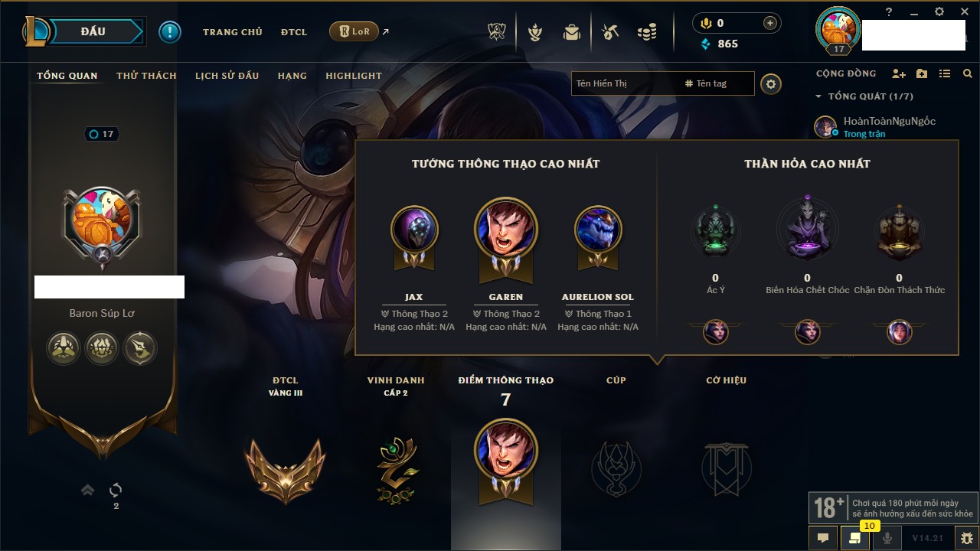Open the Collection backpack icon

(x=571, y=32)
